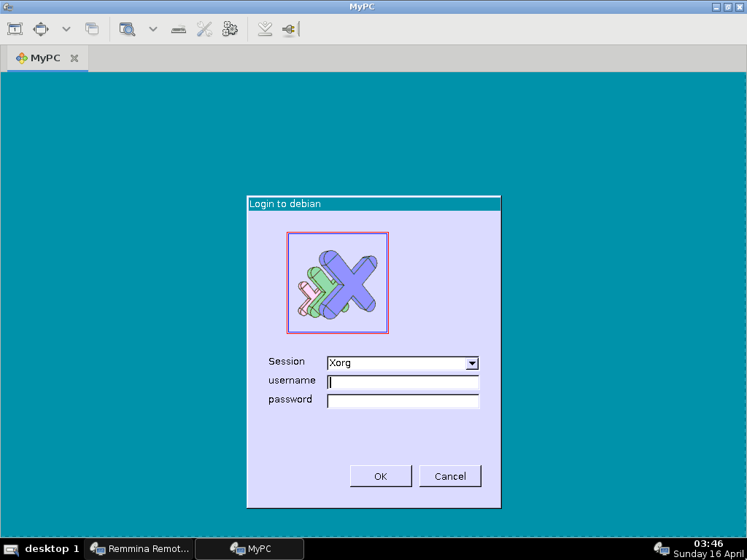Click the "username" label text
747x560 pixels.
click(x=292, y=381)
